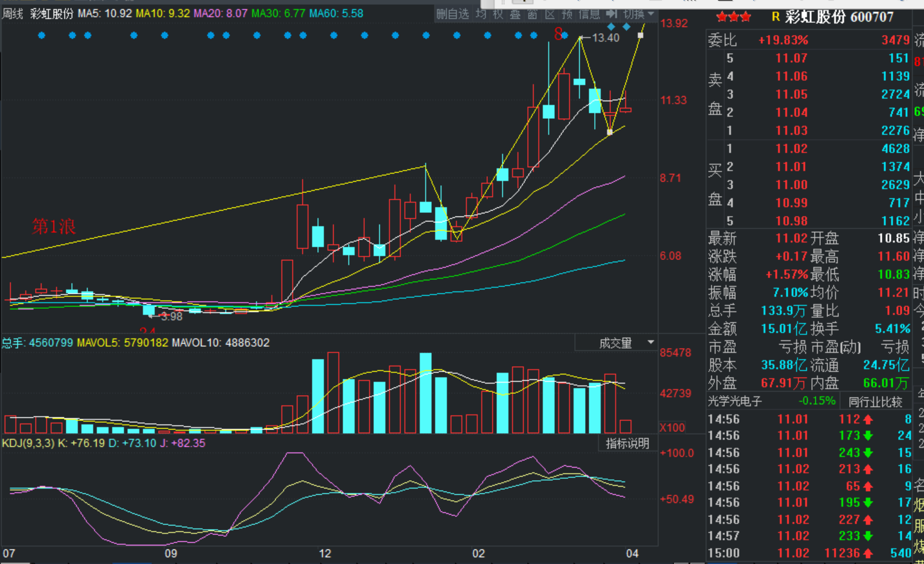Click the 最新 11.02 value
924x564 pixels.
[x=791, y=239]
